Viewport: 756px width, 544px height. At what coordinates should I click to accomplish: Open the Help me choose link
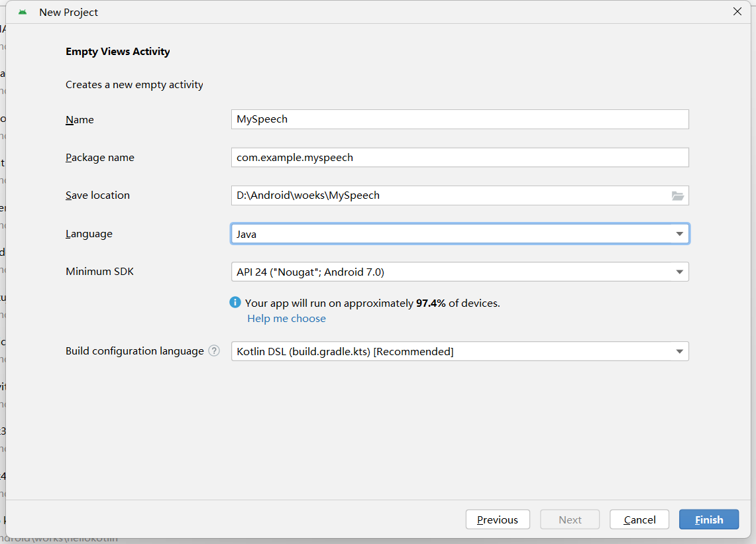point(286,319)
